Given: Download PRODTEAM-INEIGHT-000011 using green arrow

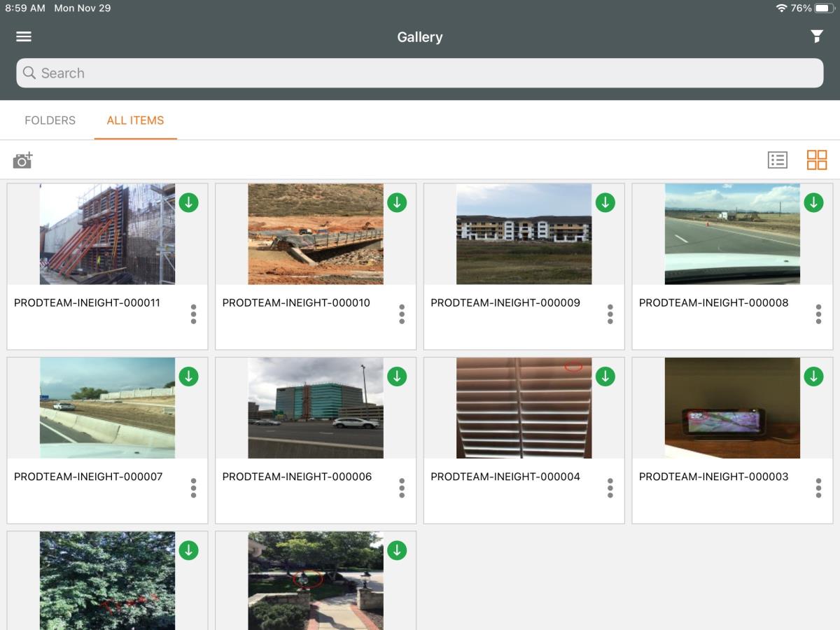Looking at the screenshot, I should click(188, 203).
